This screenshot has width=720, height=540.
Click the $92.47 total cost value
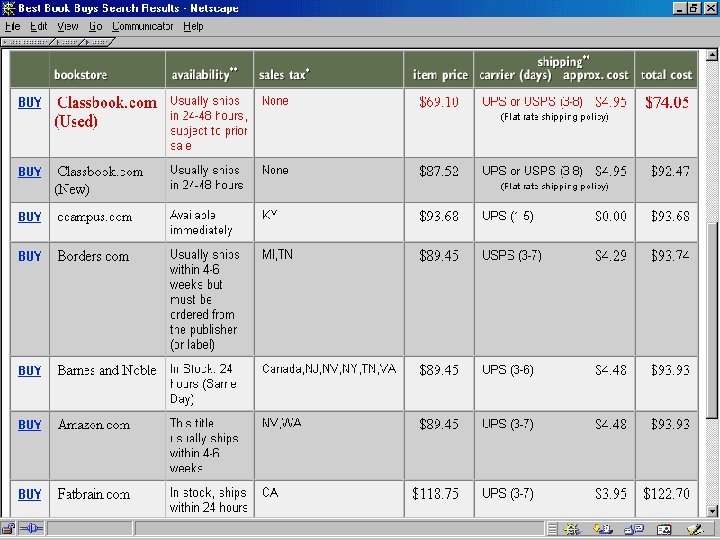(670, 172)
